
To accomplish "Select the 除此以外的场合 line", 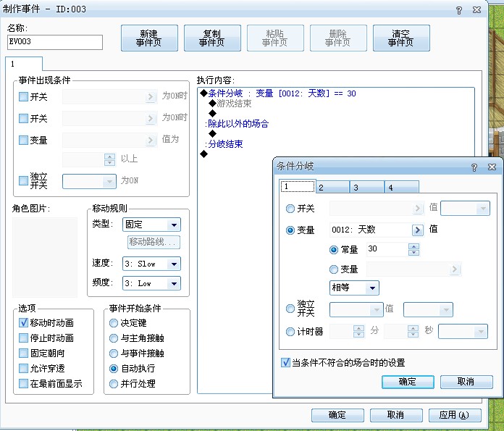I will [237, 124].
